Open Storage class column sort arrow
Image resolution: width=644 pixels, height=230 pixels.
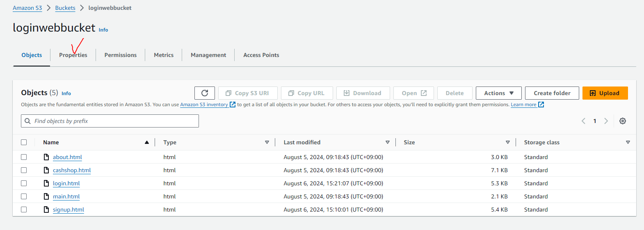coord(628,142)
